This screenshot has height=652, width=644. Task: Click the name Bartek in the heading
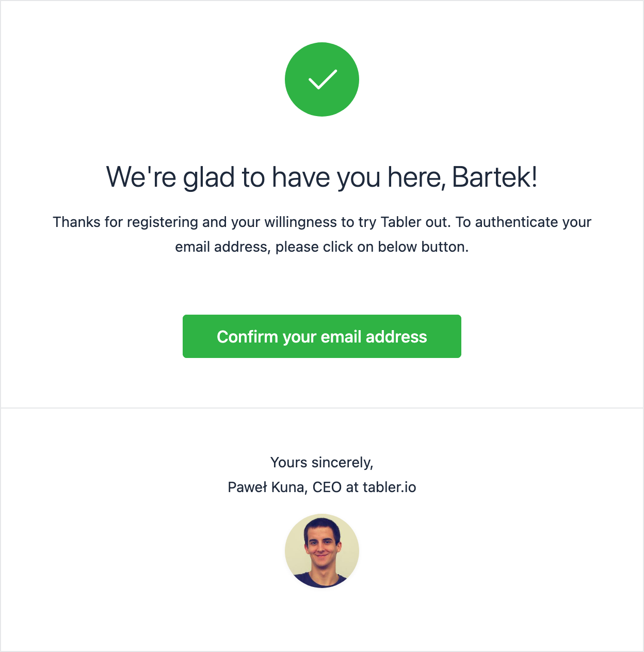[495, 177]
